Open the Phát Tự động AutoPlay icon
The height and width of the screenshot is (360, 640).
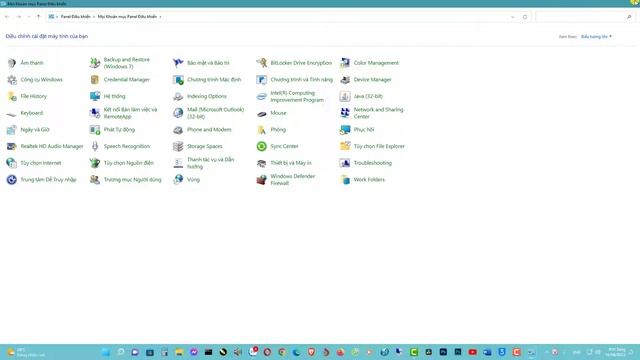pos(95,130)
